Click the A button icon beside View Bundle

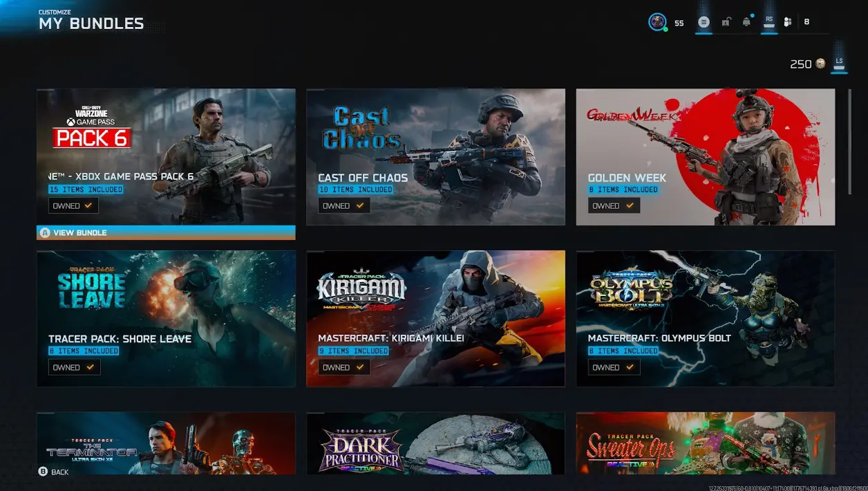click(x=45, y=233)
